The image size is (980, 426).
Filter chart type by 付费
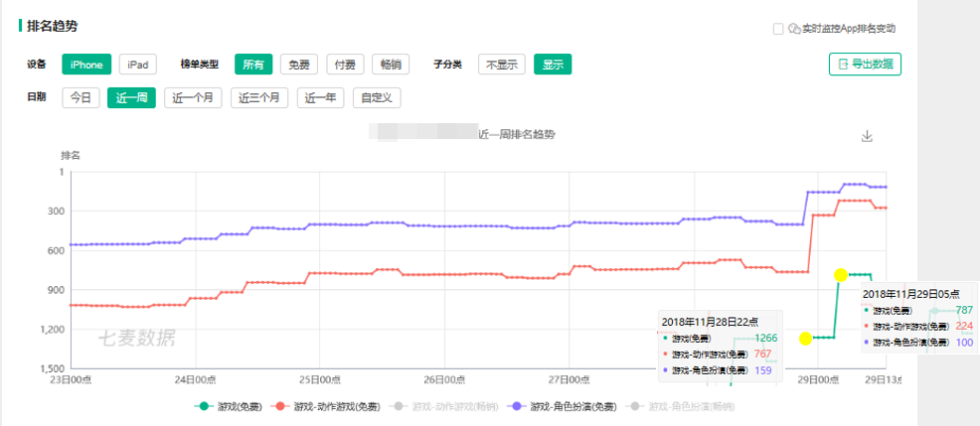point(345,65)
